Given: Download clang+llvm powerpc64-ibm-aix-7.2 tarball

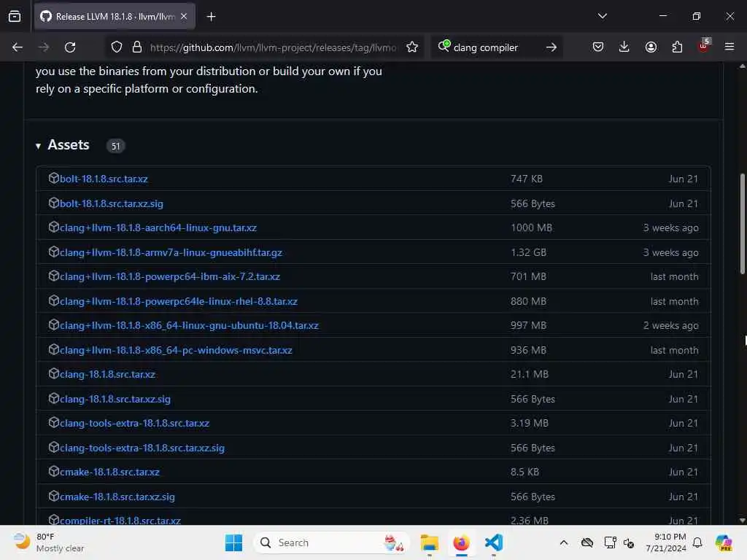Looking at the screenshot, I should pyautogui.click(x=170, y=276).
